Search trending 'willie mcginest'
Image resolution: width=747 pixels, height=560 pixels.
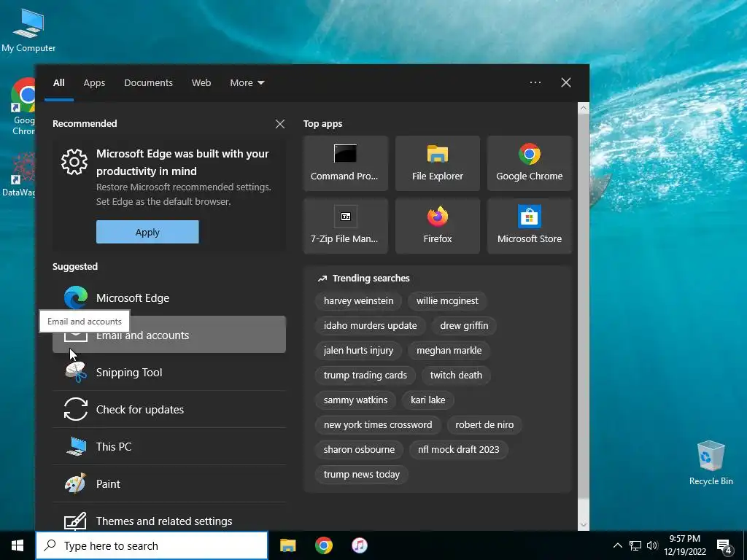pos(447,300)
